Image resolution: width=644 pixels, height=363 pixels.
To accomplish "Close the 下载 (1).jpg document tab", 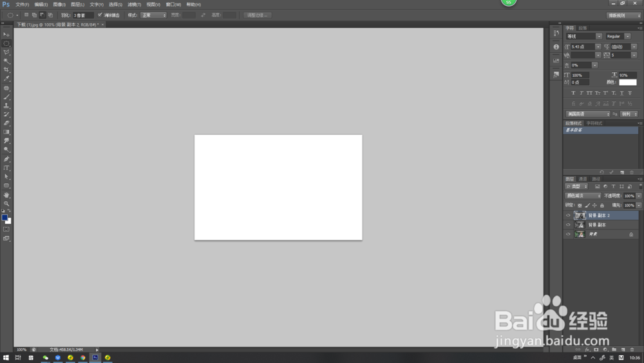I will pos(102,25).
